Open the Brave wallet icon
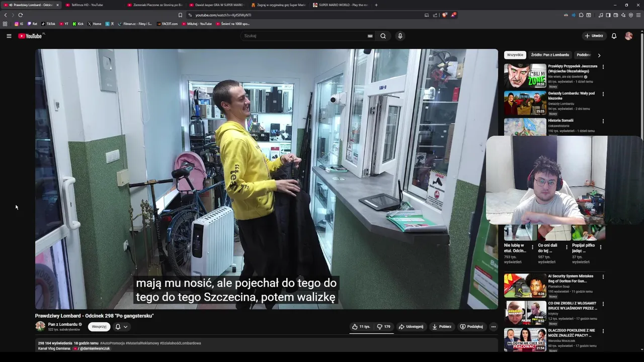Viewport: 644px width, 362px height. tap(616, 15)
